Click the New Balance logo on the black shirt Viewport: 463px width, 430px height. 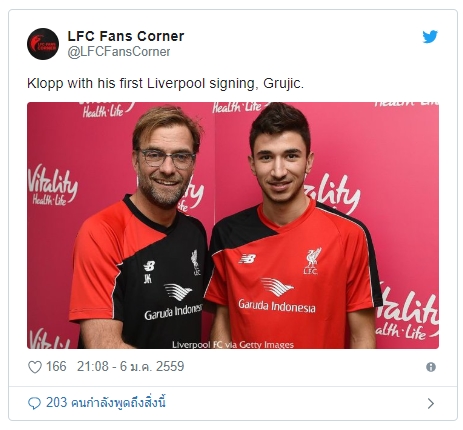[149, 266]
